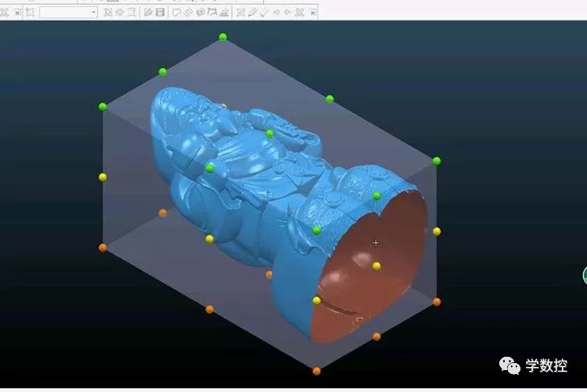Click the pencil edit icon in toolbar
This screenshot has height=392, width=587.
click(x=252, y=13)
